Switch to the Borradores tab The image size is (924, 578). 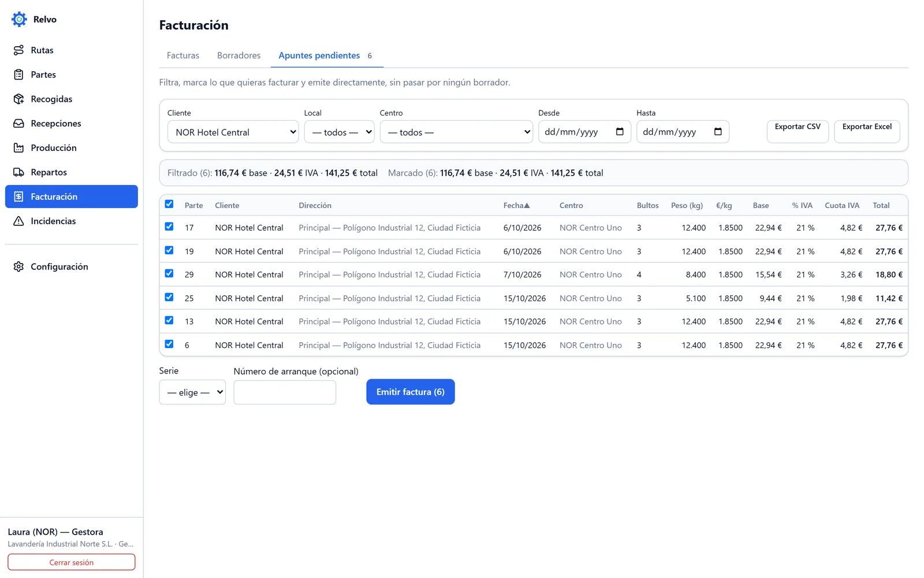click(239, 55)
